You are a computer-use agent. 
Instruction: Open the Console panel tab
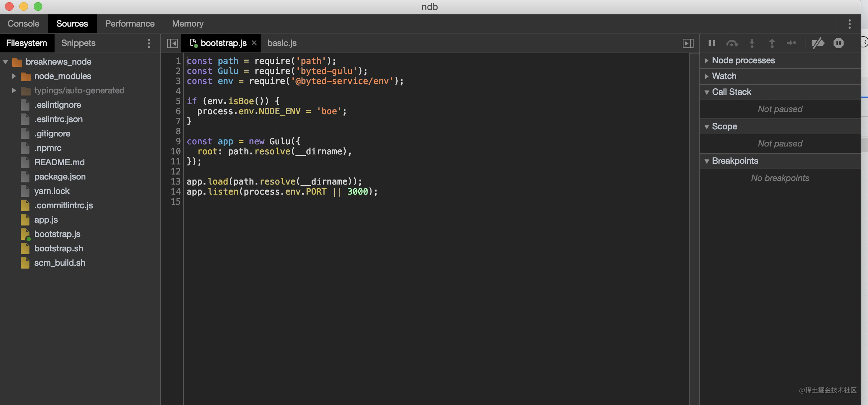[x=23, y=24]
